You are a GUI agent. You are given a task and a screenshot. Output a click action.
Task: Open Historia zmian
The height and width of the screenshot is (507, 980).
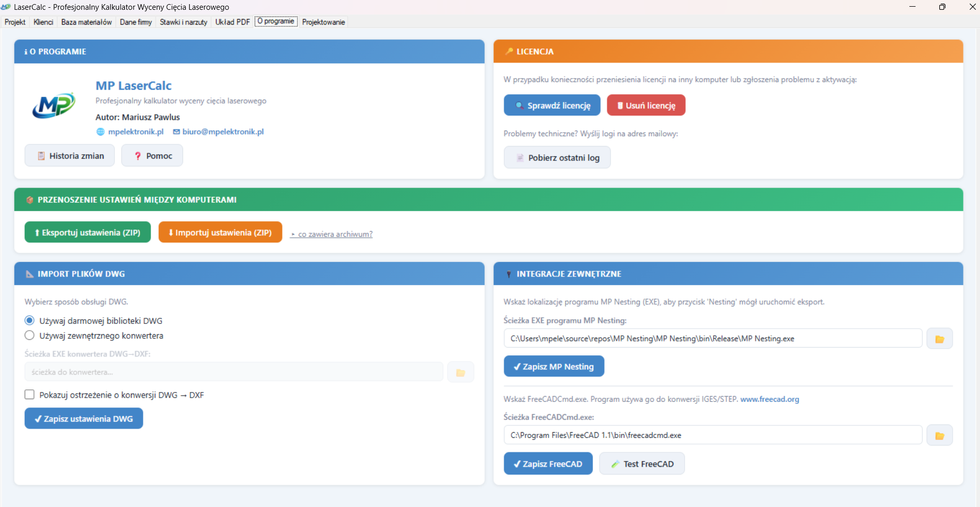coord(70,156)
